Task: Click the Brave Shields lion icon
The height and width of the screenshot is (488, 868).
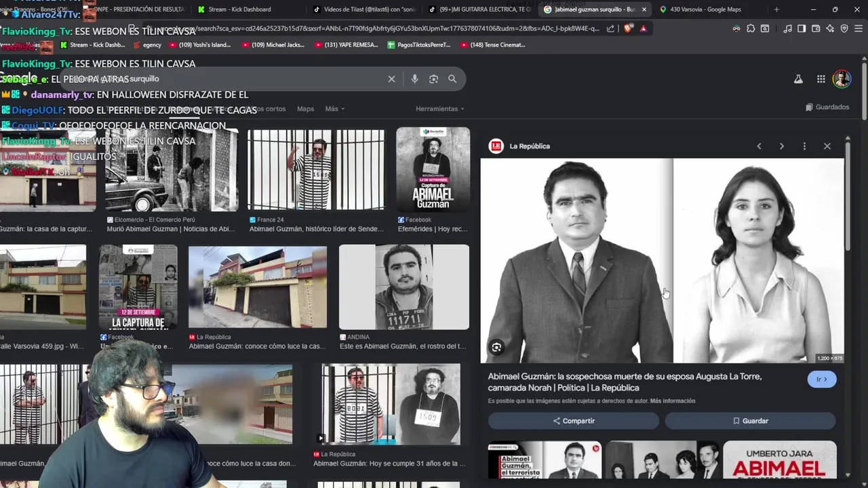Action: pyautogui.click(x=627, y=28)
